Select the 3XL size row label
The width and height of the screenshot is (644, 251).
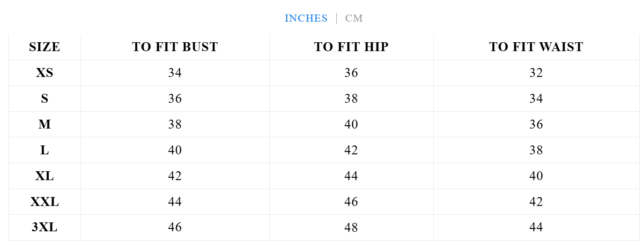pos(44,228)
